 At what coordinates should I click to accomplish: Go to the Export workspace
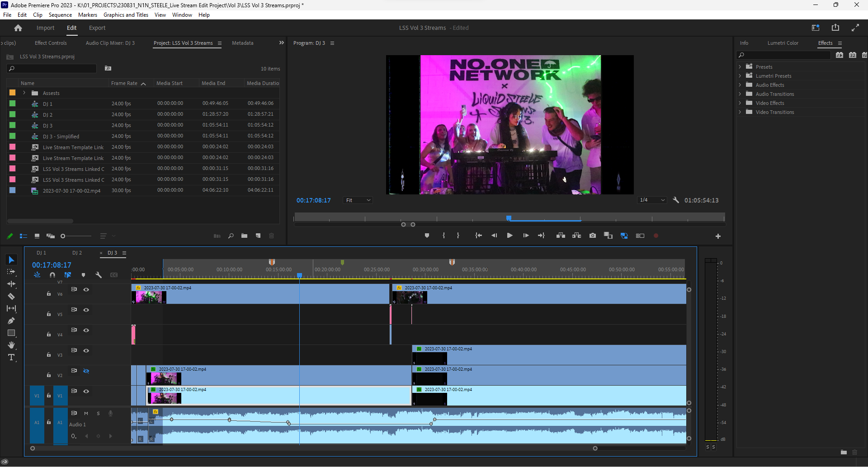[x=97, y=28]
